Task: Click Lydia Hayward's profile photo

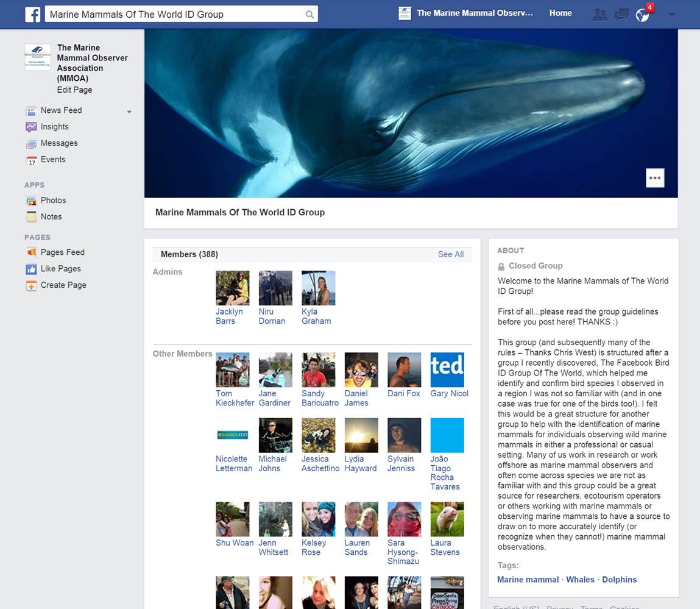Action: click(x=361, y=435)
